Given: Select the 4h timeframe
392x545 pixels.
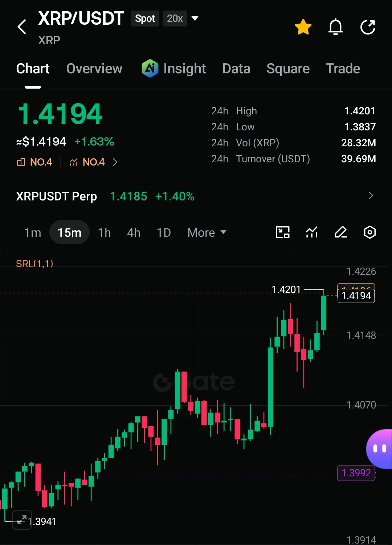Looking at the screenshot, I should click(134, 232).
